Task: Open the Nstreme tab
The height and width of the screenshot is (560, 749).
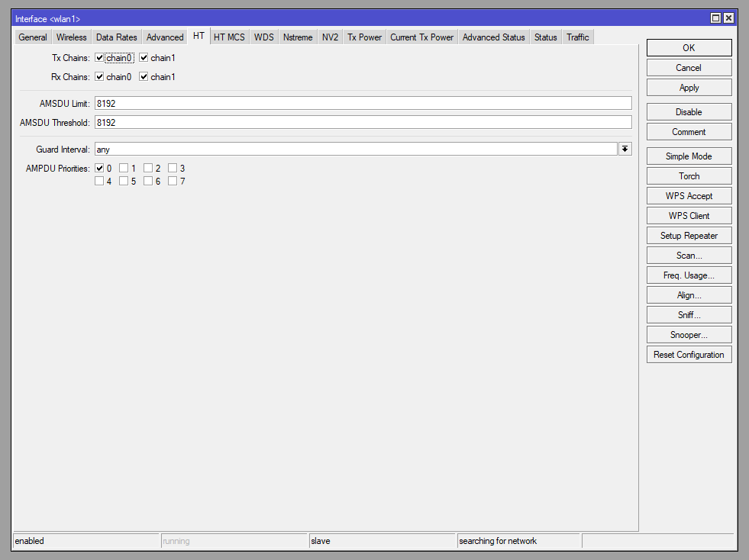Action: pyautogui.click(x=298, y=37)
